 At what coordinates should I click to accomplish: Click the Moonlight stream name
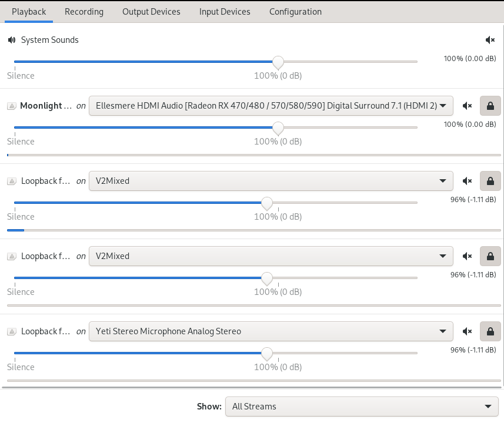46,106
